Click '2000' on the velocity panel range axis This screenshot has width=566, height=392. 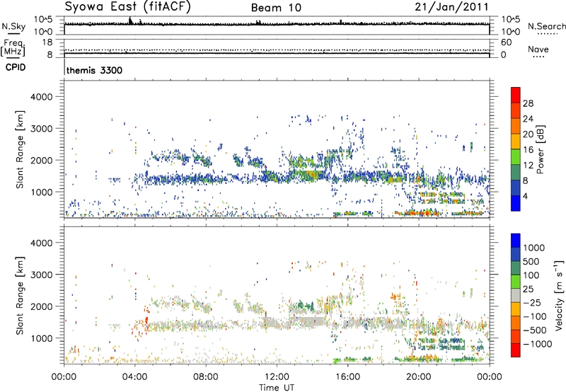(x=41, y=306)
